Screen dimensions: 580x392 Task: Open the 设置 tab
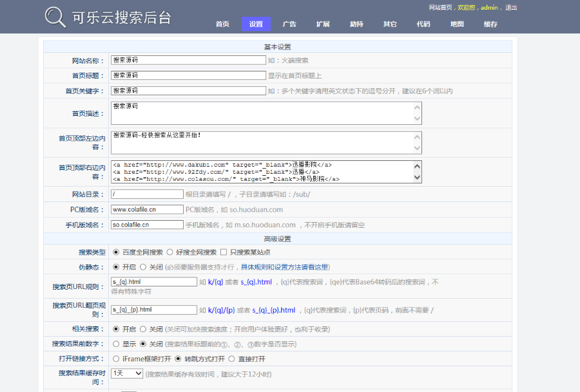(x=256, y=24)
